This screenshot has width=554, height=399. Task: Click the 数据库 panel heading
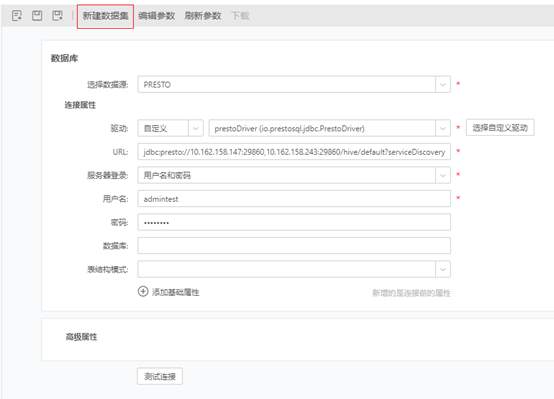[x=64, y=58]
